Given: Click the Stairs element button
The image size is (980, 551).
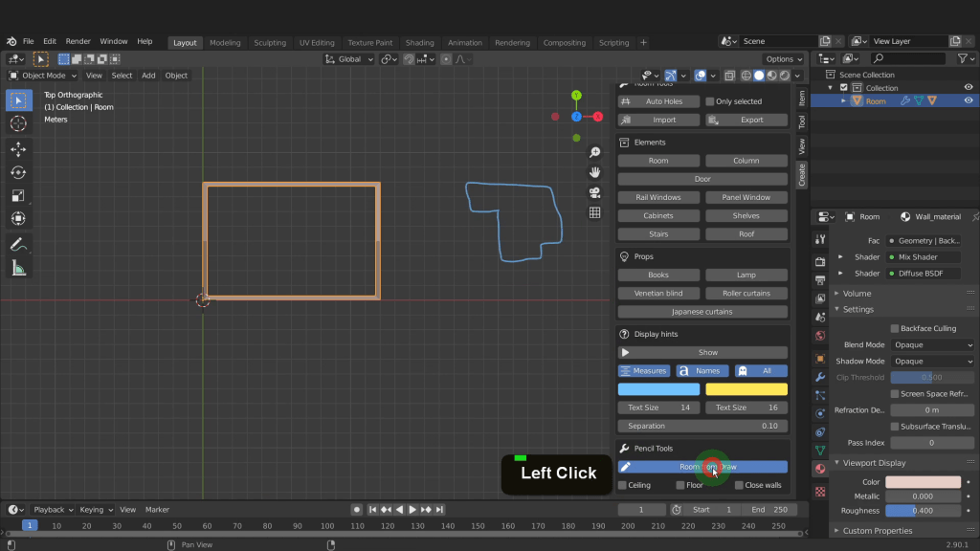Looking at the screenshot, I should 658,233.
